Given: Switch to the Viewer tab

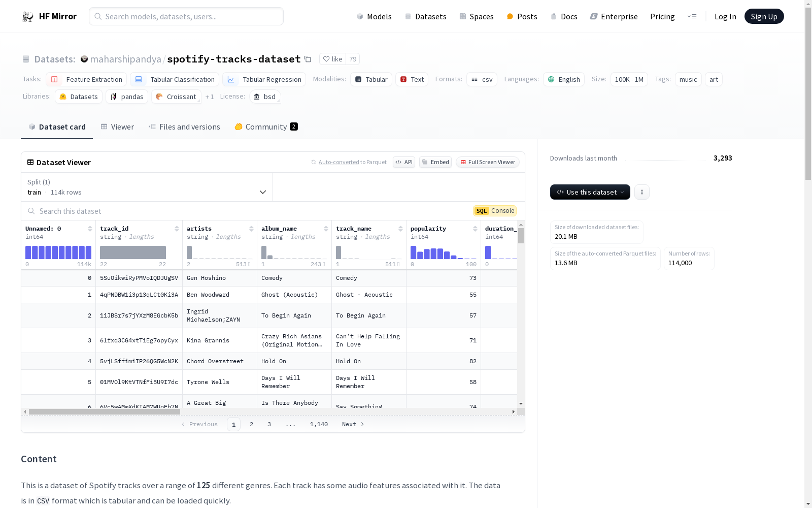Looking at the screenshot, I should [x=117, y=127].
